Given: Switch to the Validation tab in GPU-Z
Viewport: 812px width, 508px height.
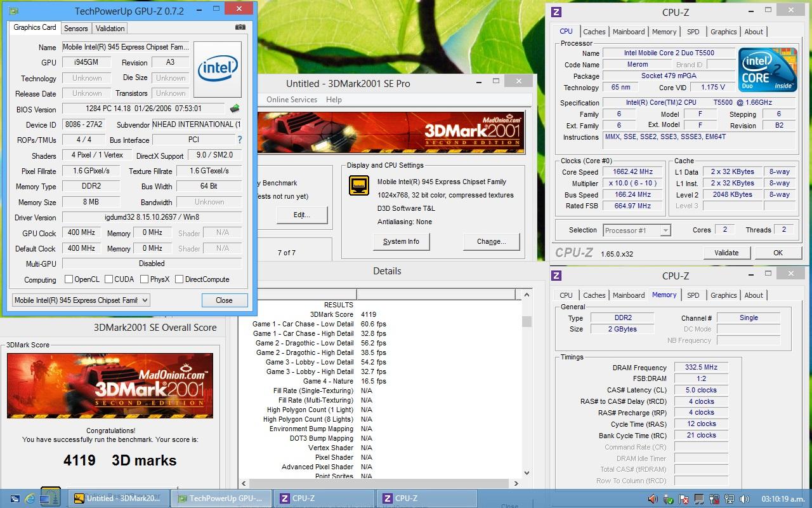Looking at the screenshot, I should [110, 29].
